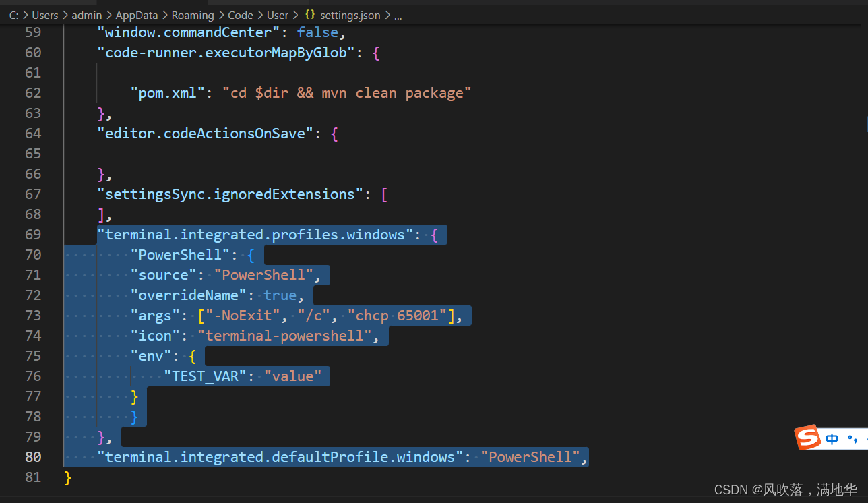Expand the trailing ellipsis breadcrumb item
Screen dimensions: 868x503
coord(398,15)
